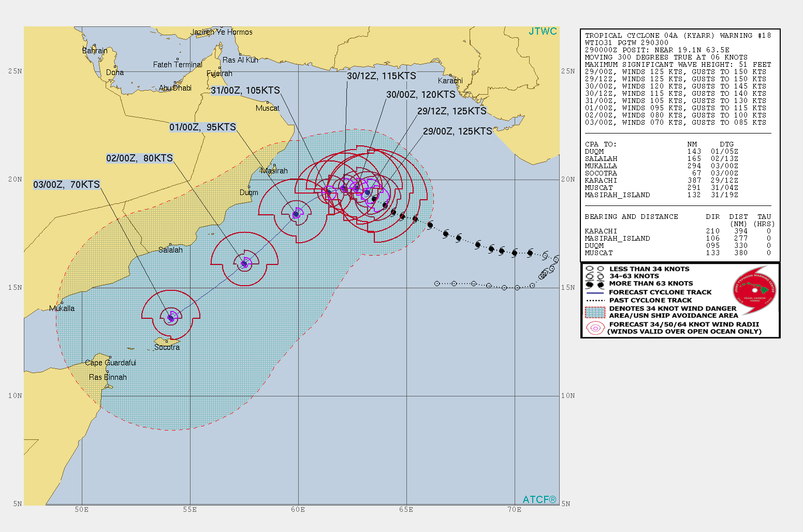Screen dimensions: 803x532
Task: Select the '290000Z POSIT: NEAR 19.1N 63.5E' line
Action: (657, 50)
